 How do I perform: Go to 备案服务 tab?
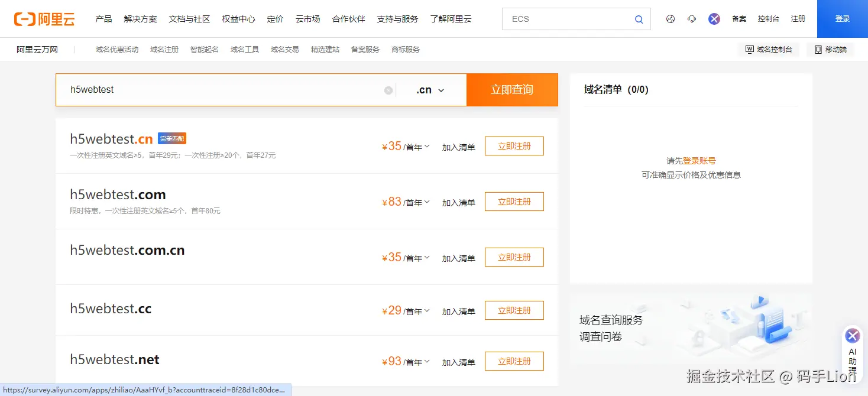(365, 50)
